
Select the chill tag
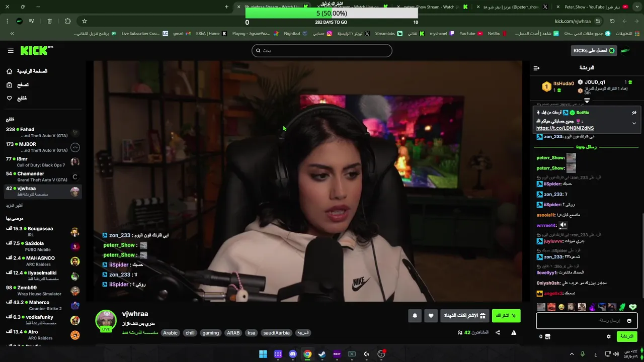[x=190, y=333]
